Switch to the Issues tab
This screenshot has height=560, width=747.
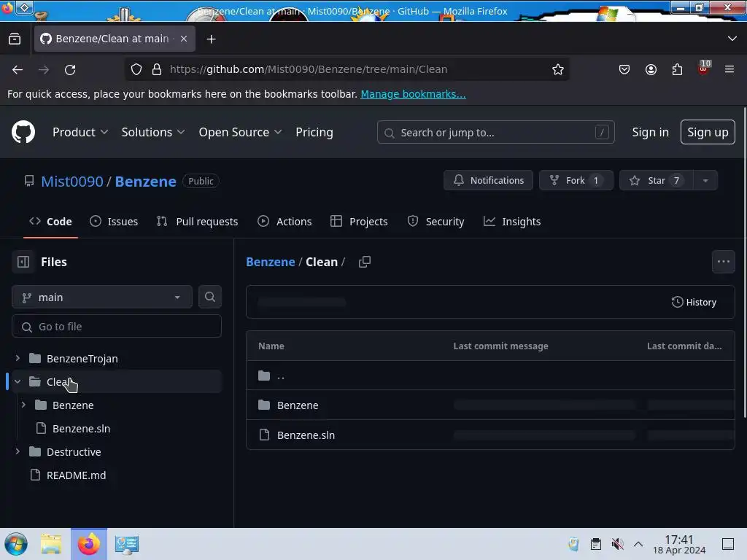click(114, 222)
